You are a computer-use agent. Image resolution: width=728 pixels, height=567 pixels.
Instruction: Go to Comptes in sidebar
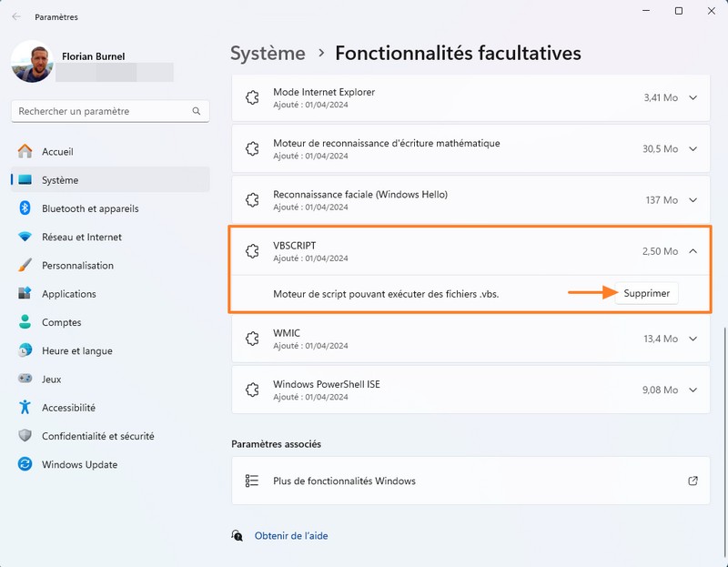tap(61, 322)
